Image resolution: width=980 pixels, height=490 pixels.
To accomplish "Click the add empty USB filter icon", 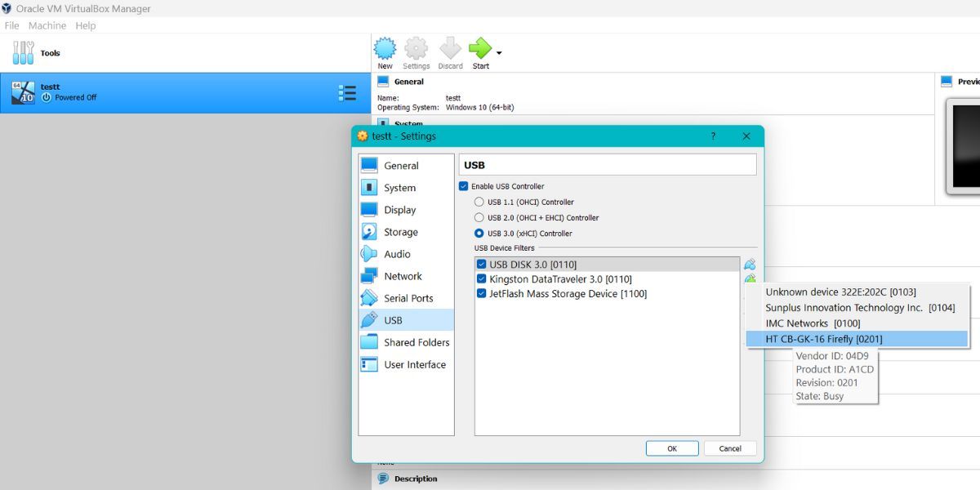I will tap(750, 265).
